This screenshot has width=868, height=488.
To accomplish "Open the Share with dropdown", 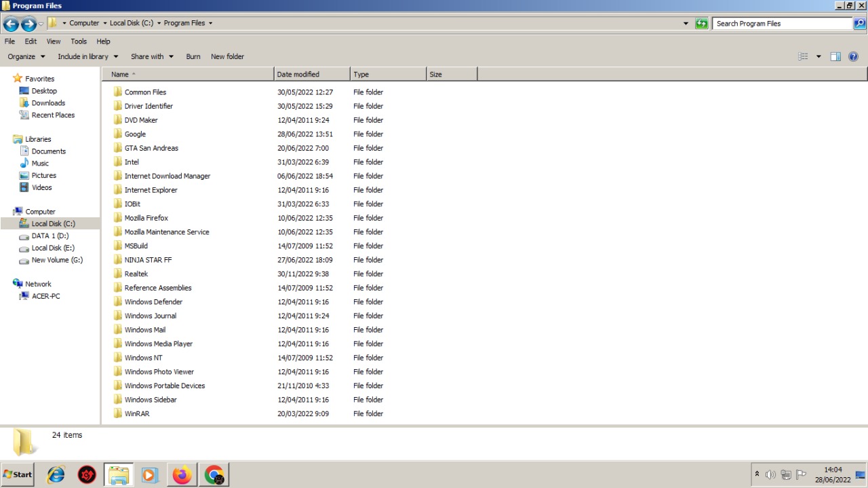I will tap(152, 57).
